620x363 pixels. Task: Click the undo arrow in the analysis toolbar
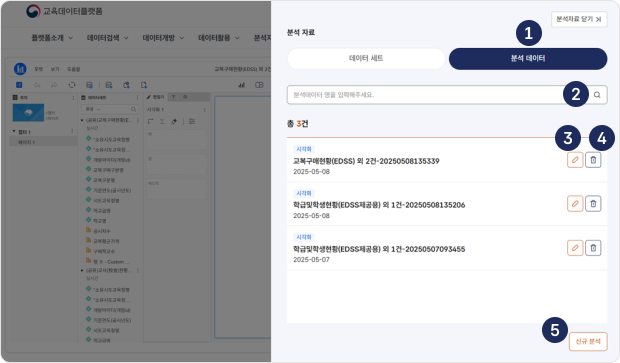37,85
